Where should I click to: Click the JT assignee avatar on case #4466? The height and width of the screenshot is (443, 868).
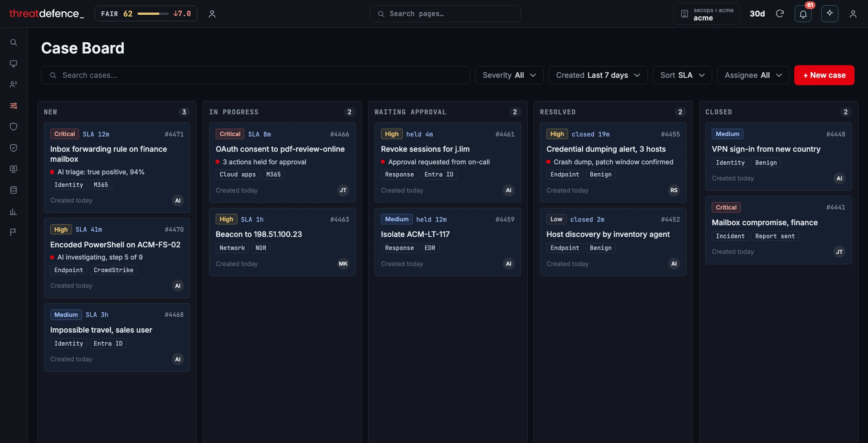pos(343,190)
